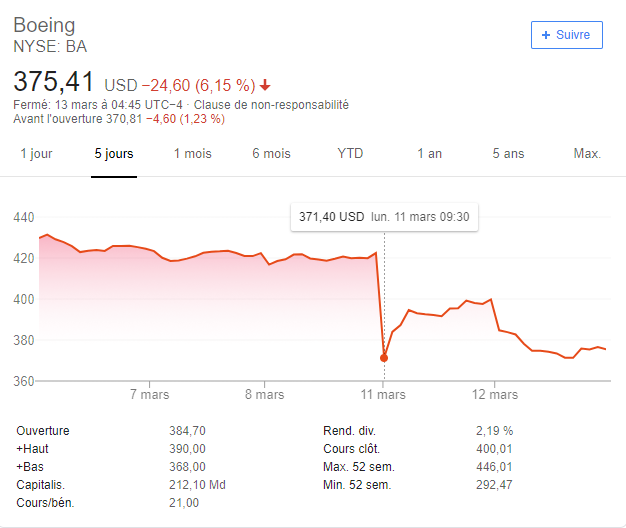Select the Max. time range
626x528 pixels.
(x=587, y=154)
